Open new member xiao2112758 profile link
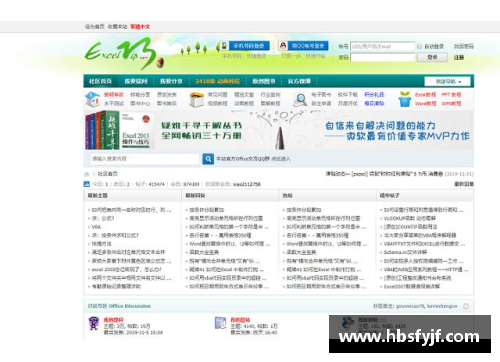The width and height of the screenshot is (500, 362). click(x=247, y=184)
